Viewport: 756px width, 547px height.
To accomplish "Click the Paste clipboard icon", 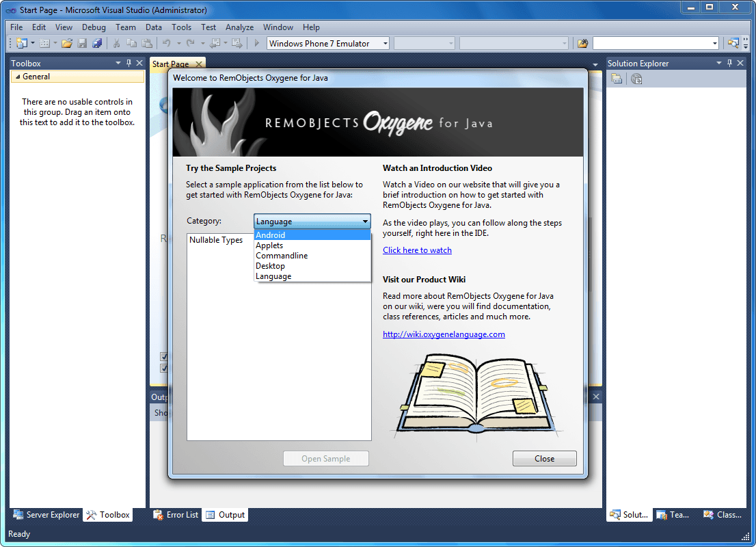I will pos(147,43).
